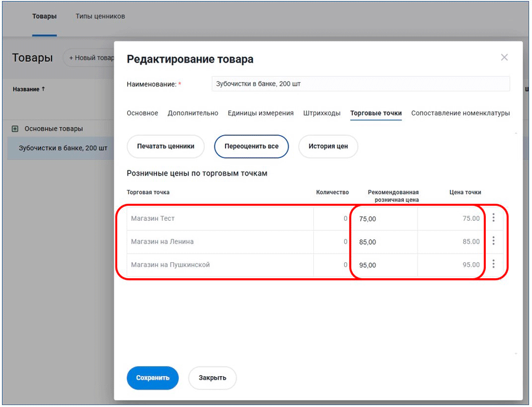Open the three-dot menu for Магазин Тест
The image size is (532, 407).
[494, 218]
